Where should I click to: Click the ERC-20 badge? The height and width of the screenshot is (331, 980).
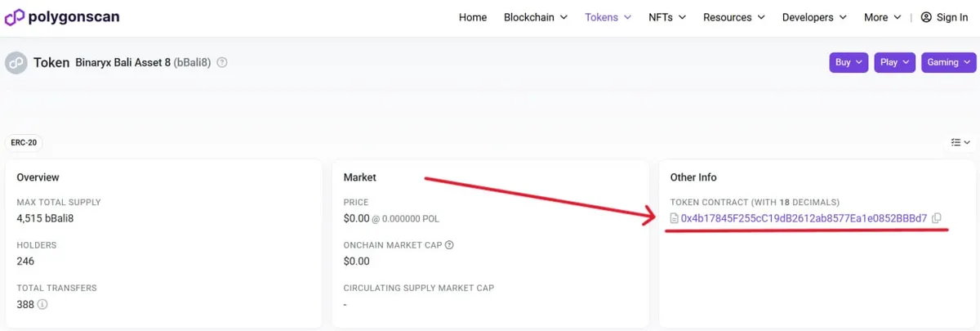click(24, 142)
